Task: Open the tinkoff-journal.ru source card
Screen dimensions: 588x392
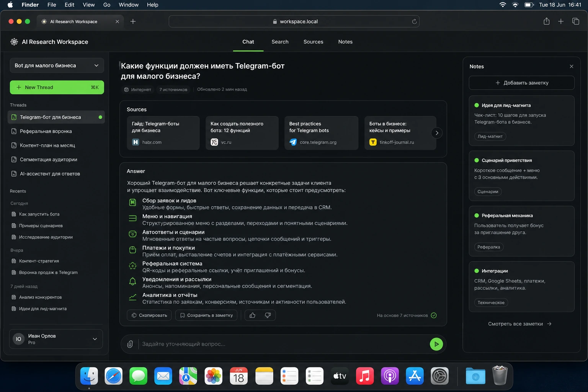Action: tap(400, 133)
